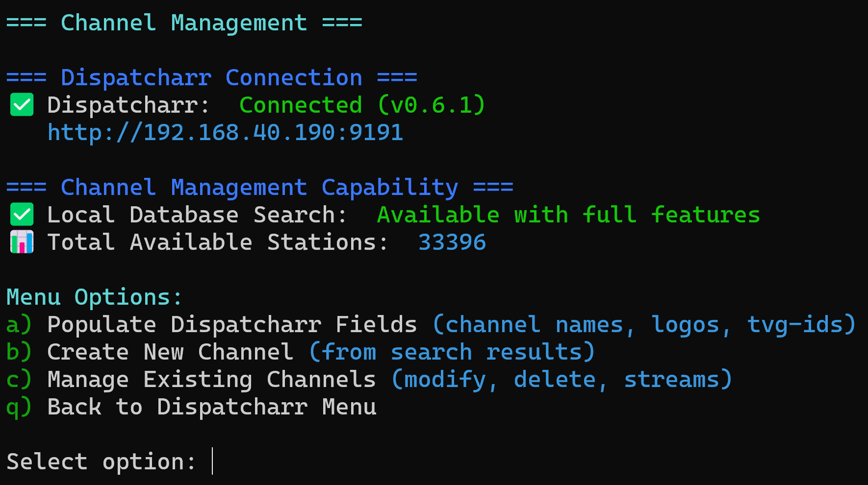Click the green checkmark beside Local Database Search
868x485 pixels.
[22, 215]
